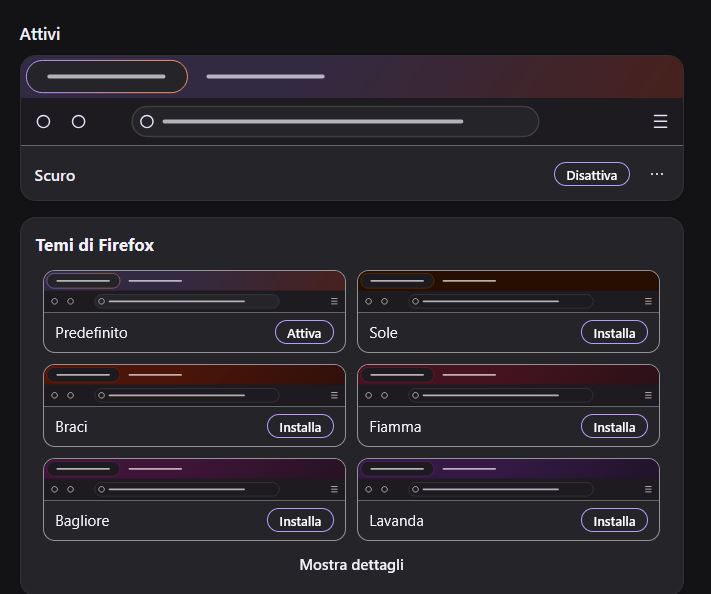The image size is (711, 594).
Task: Click the Temi di Firefox heading
Action: pos(95,245)
